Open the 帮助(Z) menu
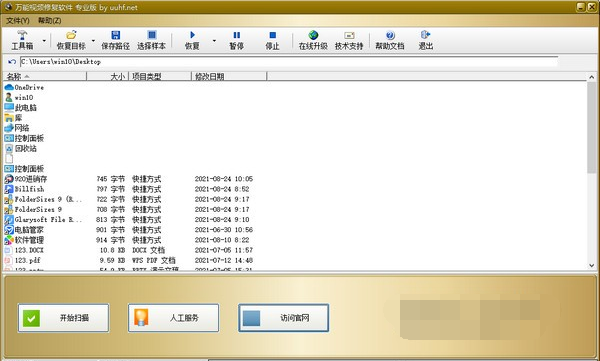This screenshot has width=600, height=361. point(49,20)
